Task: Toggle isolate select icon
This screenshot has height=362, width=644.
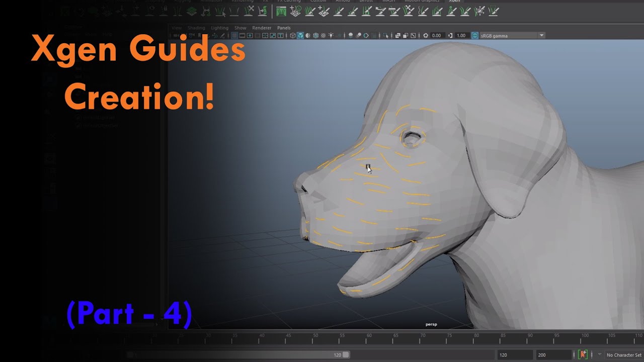Action: pyautogui.click(x=385, y=36)
